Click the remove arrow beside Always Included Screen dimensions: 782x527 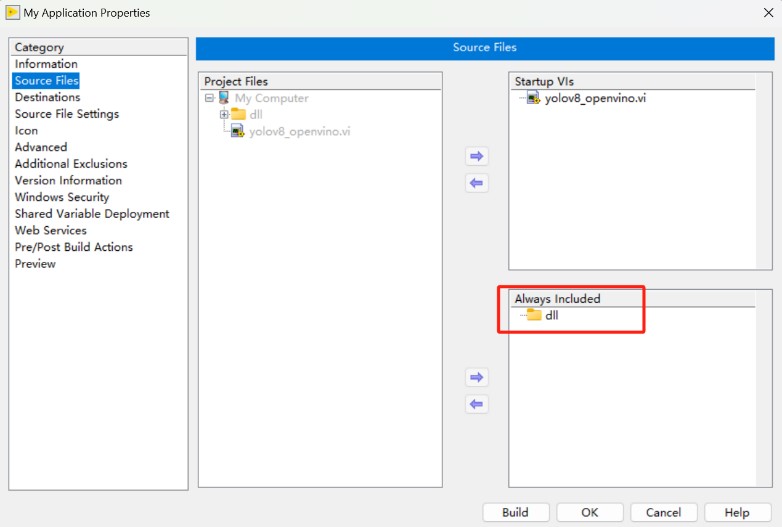coord(477,404)
